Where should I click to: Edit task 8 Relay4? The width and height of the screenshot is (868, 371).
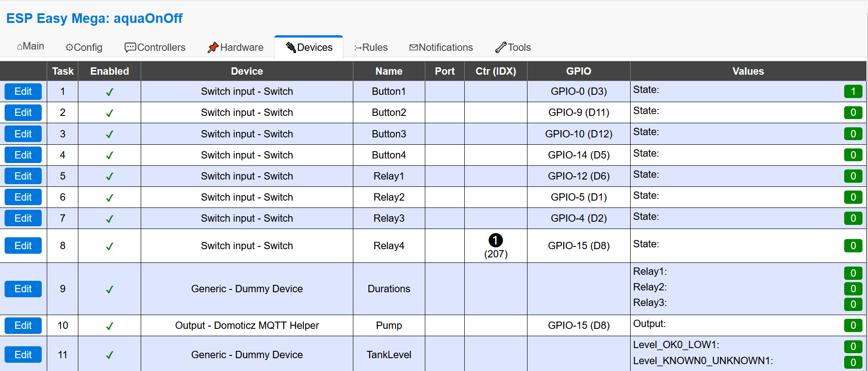pyautogui.click(x=23, y=246)
